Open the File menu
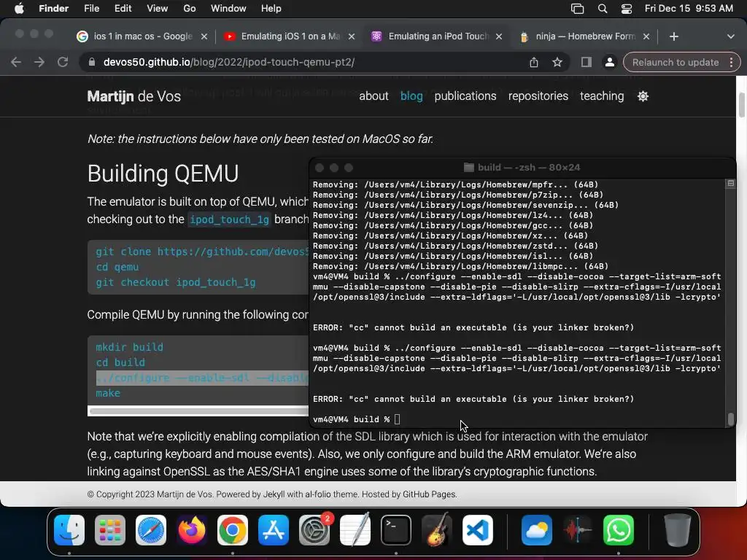 coord(91,9)
